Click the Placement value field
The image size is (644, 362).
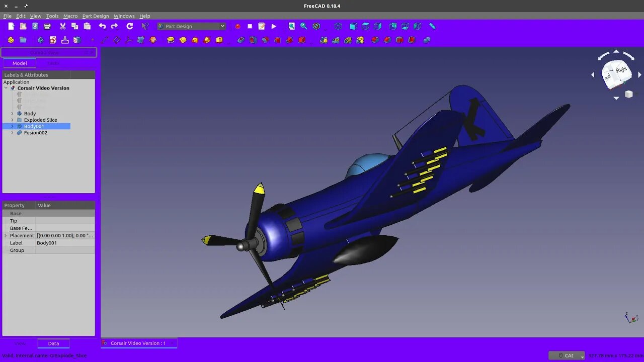(x=65, y=235)
